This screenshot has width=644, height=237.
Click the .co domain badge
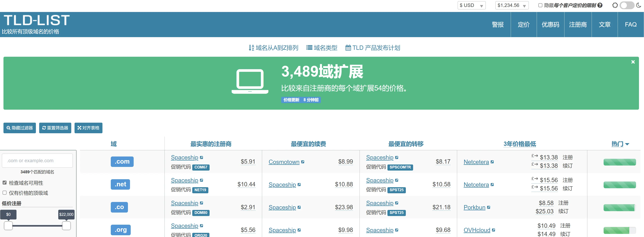point(119,207)
